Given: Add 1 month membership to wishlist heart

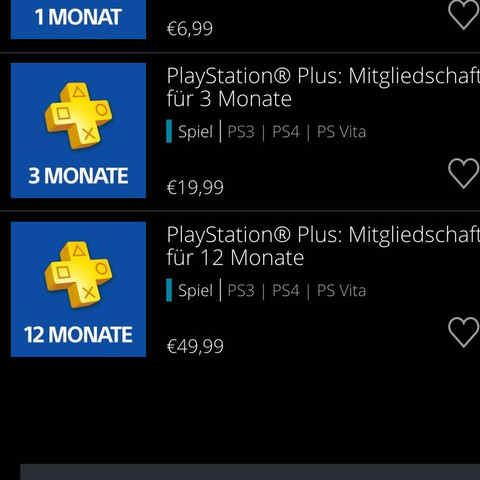Looking at the screenshot, I should (x=464, y=15).
